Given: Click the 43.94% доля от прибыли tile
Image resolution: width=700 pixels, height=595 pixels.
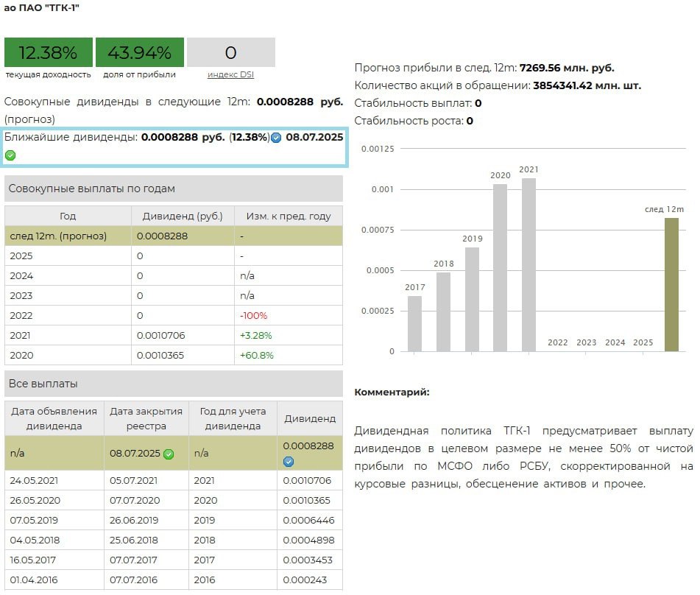Looking at the screenshot, I should (139, 53).
